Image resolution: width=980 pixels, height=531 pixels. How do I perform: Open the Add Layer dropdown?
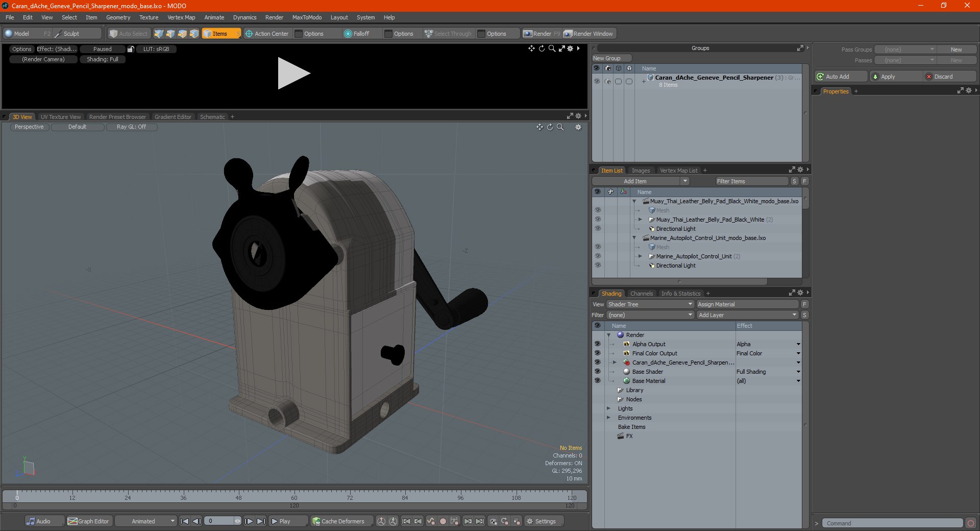747,315
